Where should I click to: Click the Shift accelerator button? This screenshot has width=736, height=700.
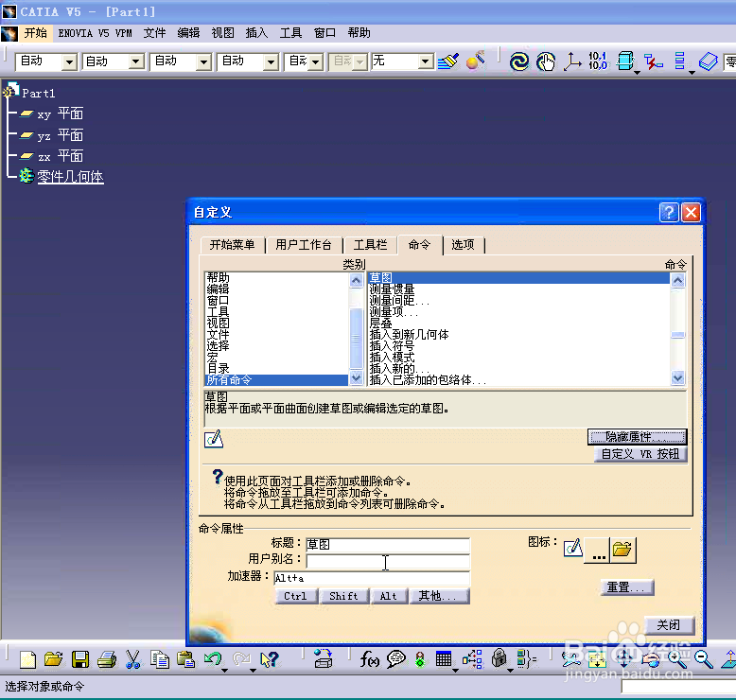[343, 596]
